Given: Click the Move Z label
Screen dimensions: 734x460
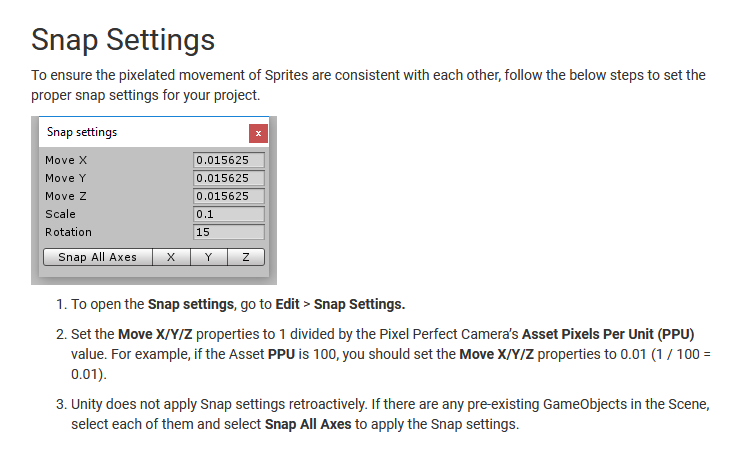Looking at the screenshot, I should 66,196.
